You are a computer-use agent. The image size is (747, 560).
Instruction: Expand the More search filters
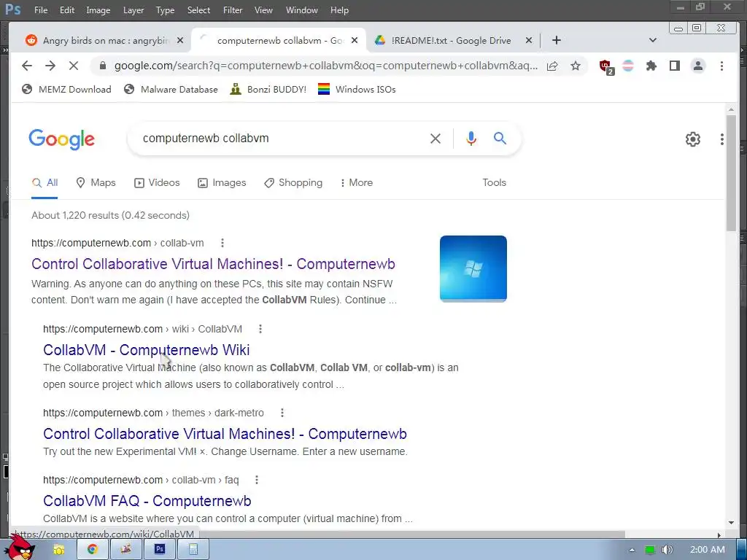point(356,183)
